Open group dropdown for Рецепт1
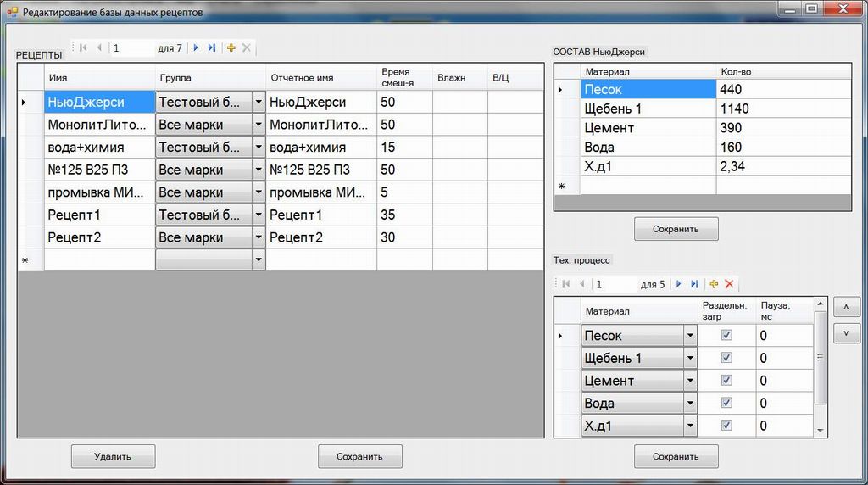 click(259, 215)
